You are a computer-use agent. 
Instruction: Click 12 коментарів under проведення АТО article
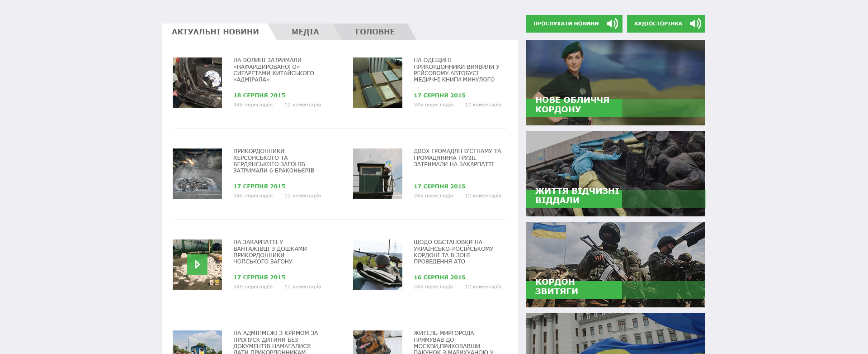[483, 287]
